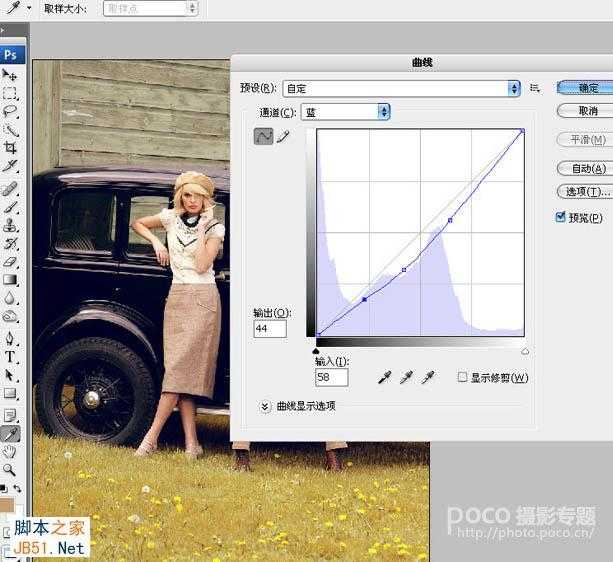613x562 pixels.
Task: Choose pencil draw-curve mode in Curves
Action: click(x=283, y=136)
